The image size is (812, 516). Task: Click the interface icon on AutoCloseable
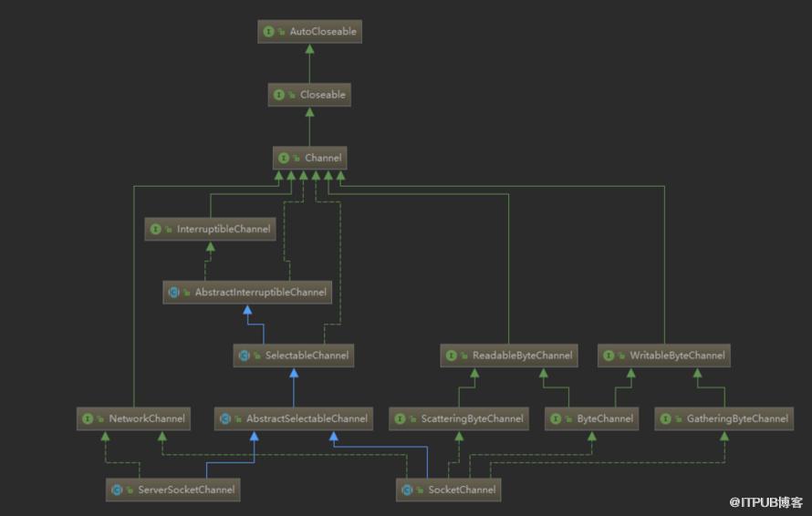coord(268,32)
